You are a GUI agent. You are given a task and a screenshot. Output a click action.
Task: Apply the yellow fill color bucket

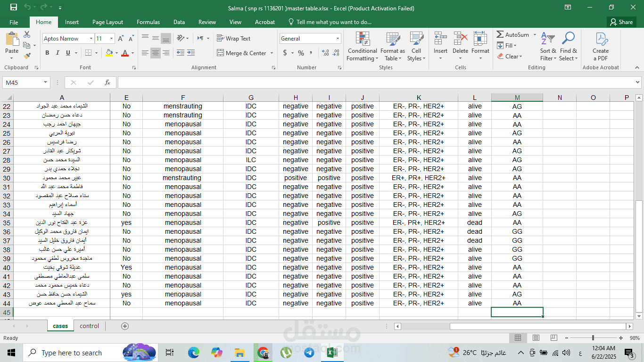109,53
